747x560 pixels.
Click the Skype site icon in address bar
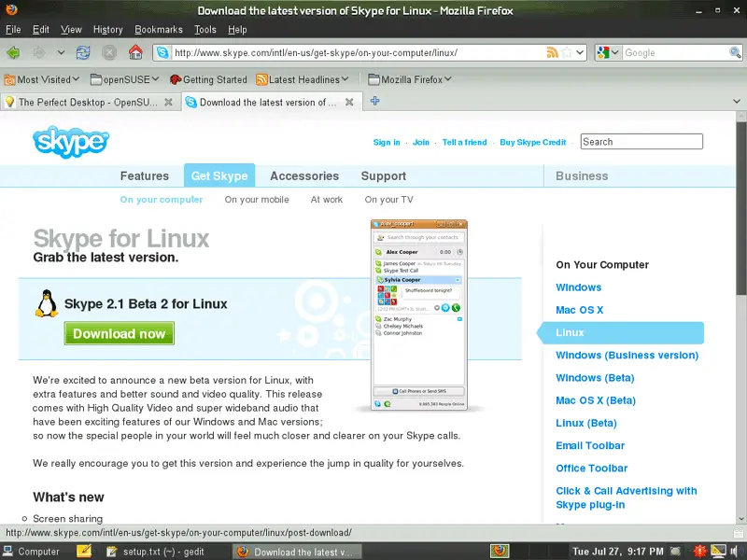[x=162, y=52]
